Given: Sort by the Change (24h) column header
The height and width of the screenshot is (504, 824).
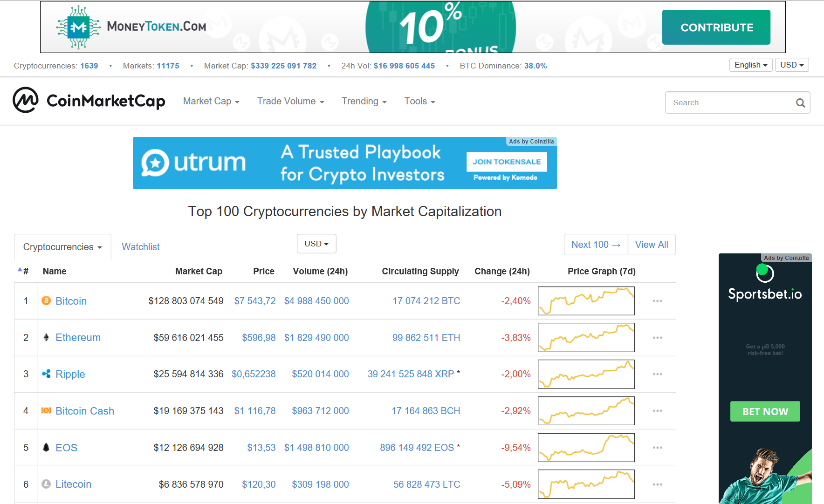Looking at the screenshot, I should (502, 271).
